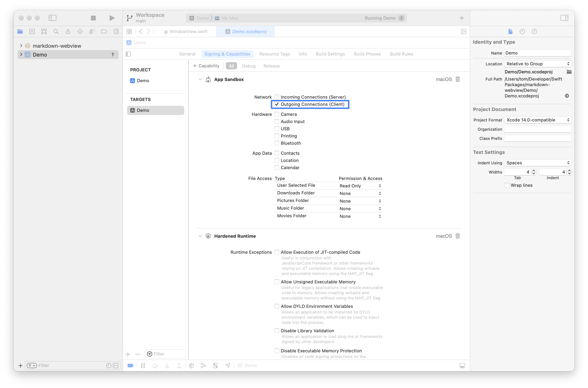The height and width of the screenshot is (388, 588).
Task: Enable Incoming Connections (Server) checkbox
Action: click(277, 97)
